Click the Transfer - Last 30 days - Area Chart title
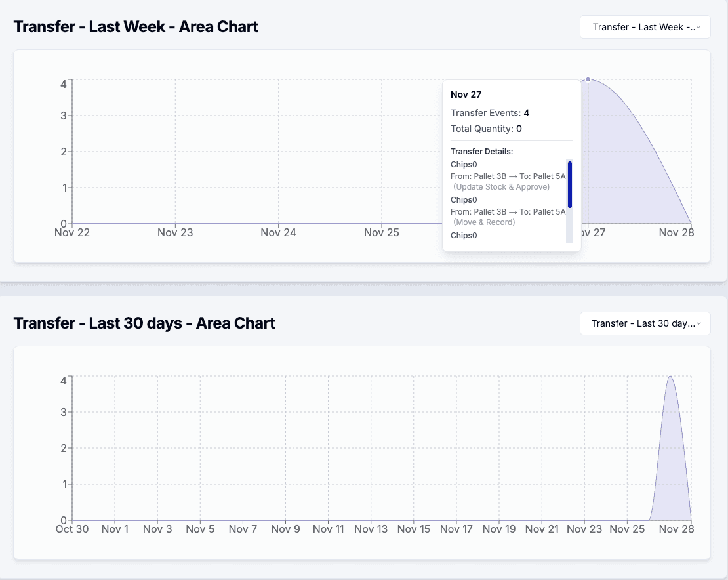Screen dimensions: 728x580 144,323
